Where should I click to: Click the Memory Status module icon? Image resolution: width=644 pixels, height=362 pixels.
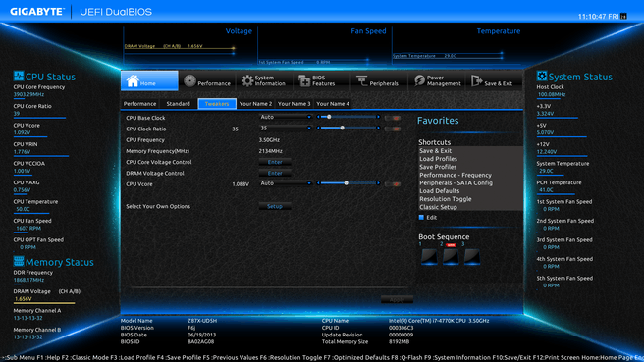pyautogui.click(x=19, y=261)
